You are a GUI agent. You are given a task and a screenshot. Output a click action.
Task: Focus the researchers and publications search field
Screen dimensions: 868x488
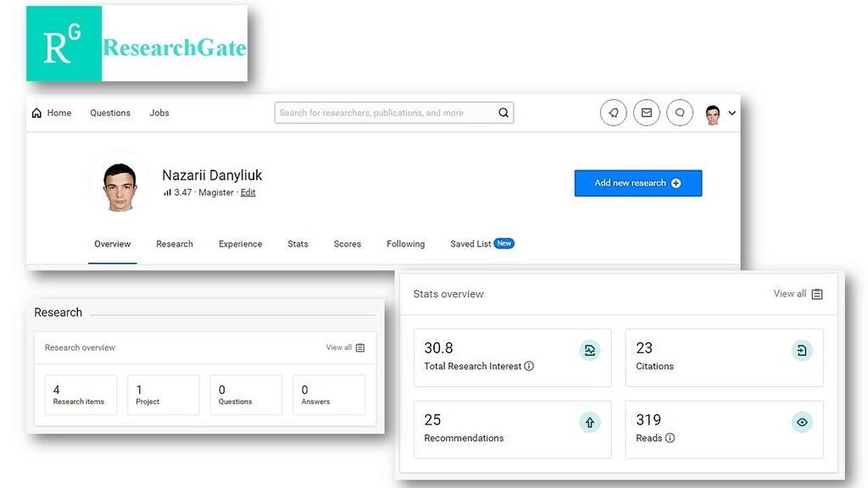(394, 113)
